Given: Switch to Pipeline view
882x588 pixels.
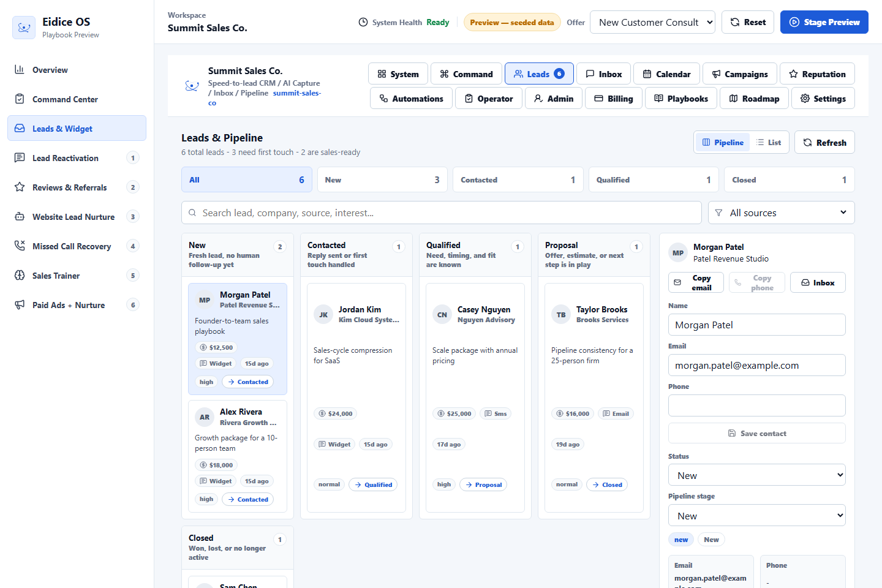Looking at the screenshot, I should (723, 142).
